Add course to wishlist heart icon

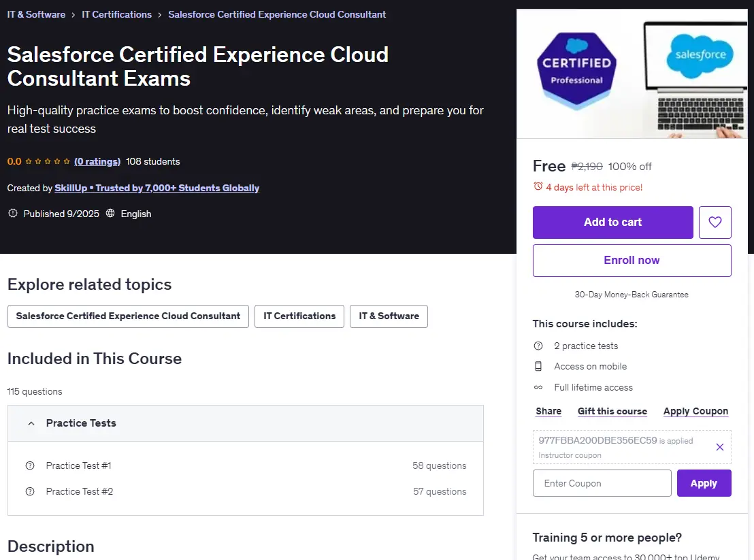pyautogui.click(x=715, y=222)
